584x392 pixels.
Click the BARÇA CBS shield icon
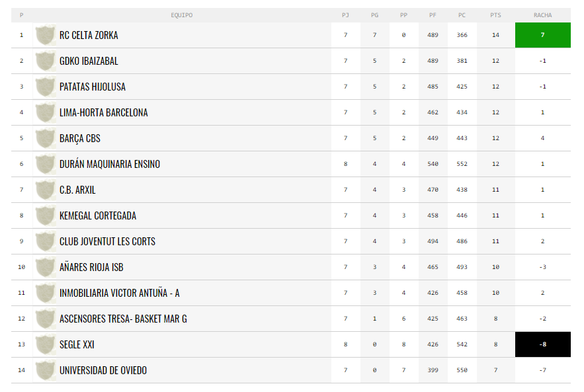45,138
